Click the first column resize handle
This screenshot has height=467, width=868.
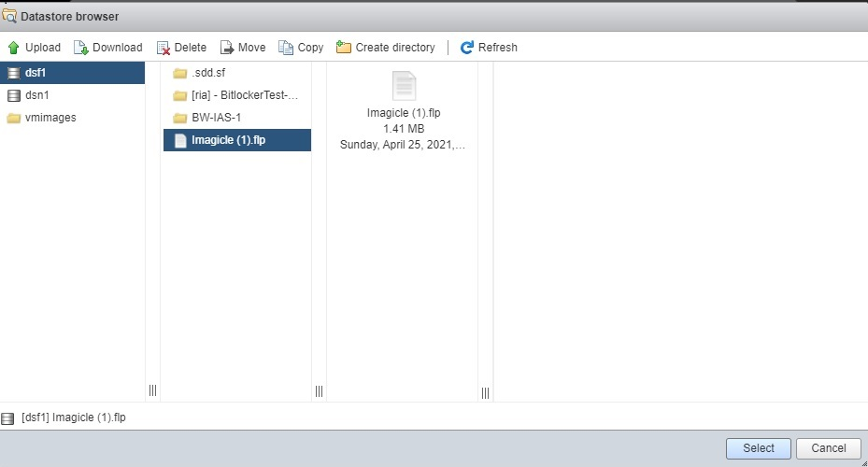coord(153,390)
